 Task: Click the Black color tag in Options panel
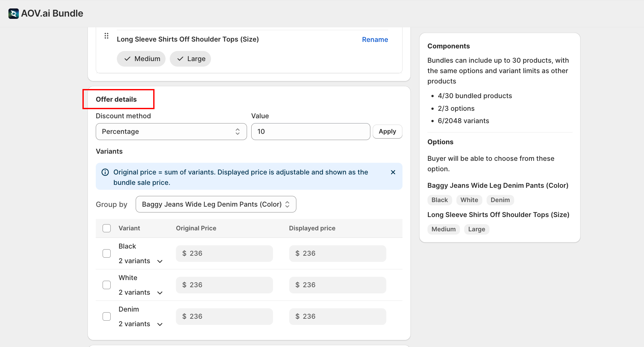440,200
